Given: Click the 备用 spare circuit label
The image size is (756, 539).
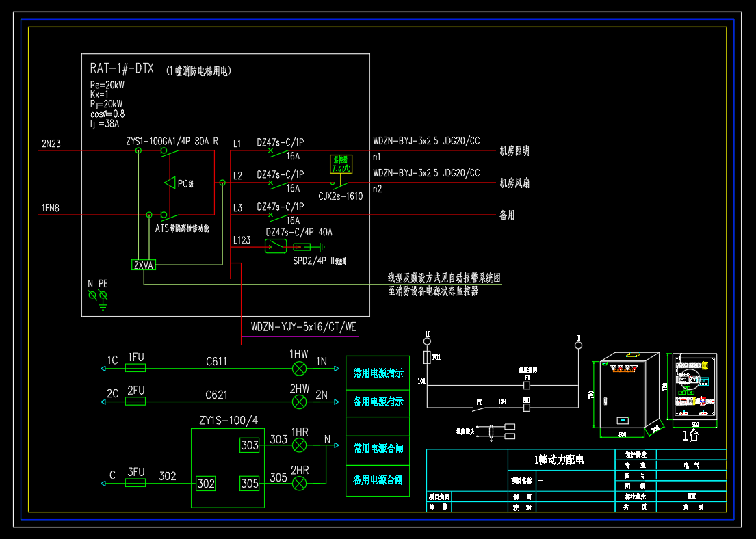Looking at the screenshot, I should pos(507,215).
